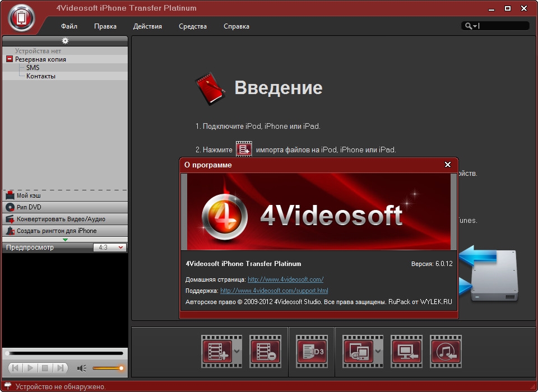The width and height of the screenshot is (538, 392).
Task: Click the remove files film icon
Action: coord(265,352)
